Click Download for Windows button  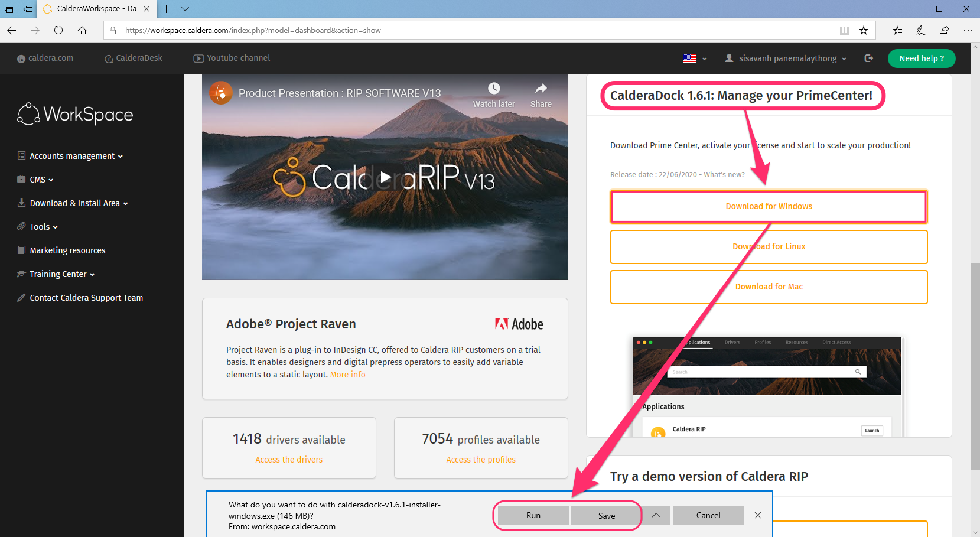(769, 206)
